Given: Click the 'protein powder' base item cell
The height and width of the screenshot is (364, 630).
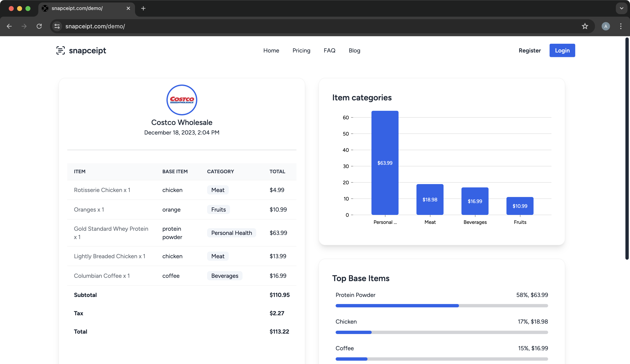Looking at the screenshot, I should (172, 233).
